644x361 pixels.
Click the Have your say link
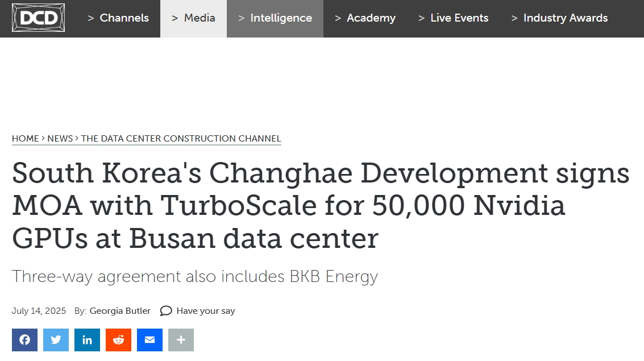pos(206,311)
